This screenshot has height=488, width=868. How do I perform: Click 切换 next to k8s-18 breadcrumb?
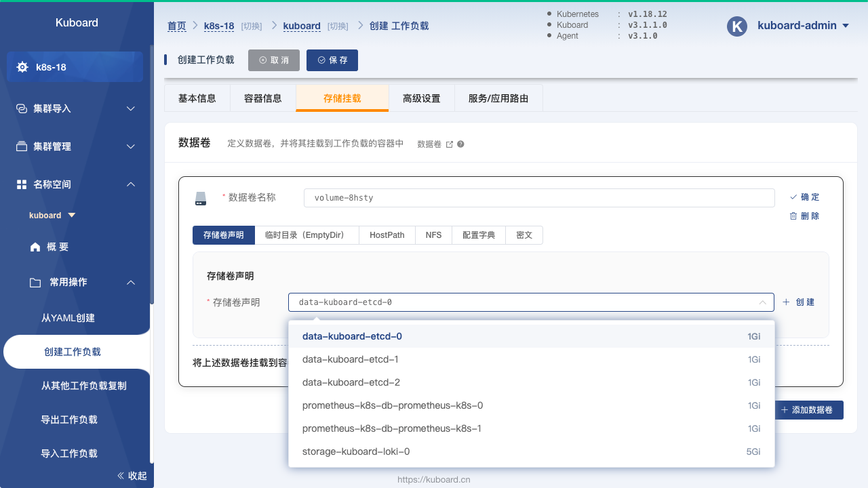click(x=252, y=26)
